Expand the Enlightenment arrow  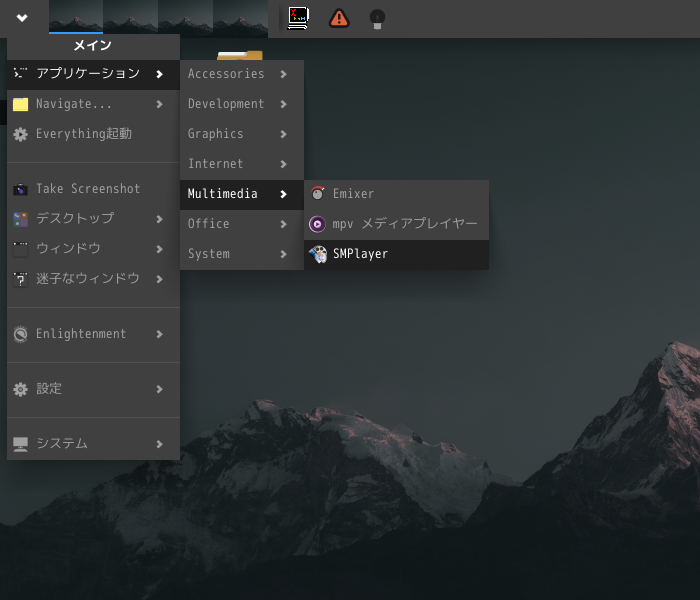(159, 334)
